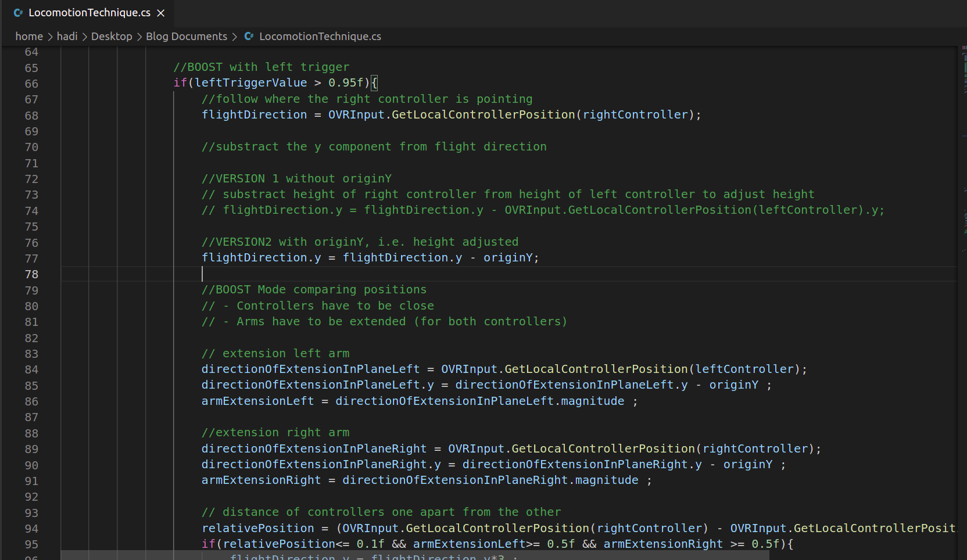Click 'leftTriggerValue' in if statement
The image size is (967, 560).
[250, 82]
